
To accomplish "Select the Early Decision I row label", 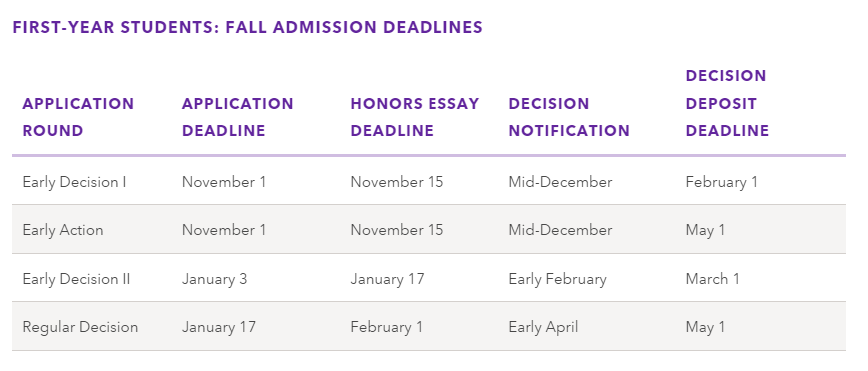I will 74,182.
